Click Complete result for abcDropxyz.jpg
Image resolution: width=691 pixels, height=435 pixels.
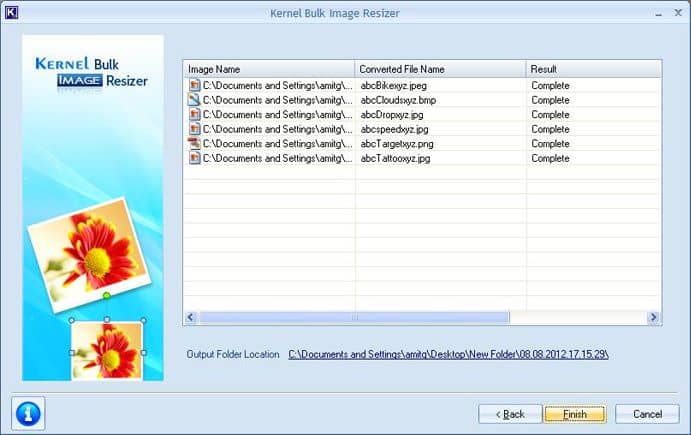[x=550, y=115]
